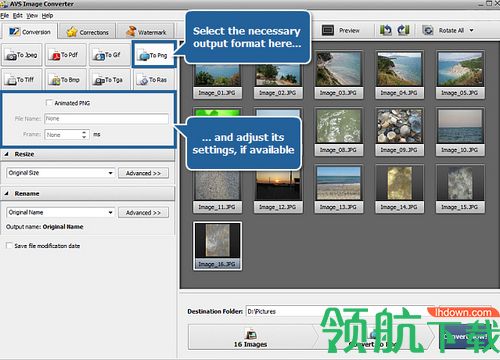
Task: Click the 16 Images step icon
Action: pos(251,334)
